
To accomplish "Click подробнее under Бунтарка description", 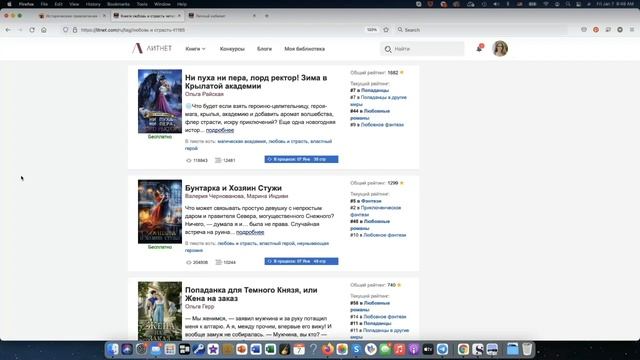I will coord(250,232).
